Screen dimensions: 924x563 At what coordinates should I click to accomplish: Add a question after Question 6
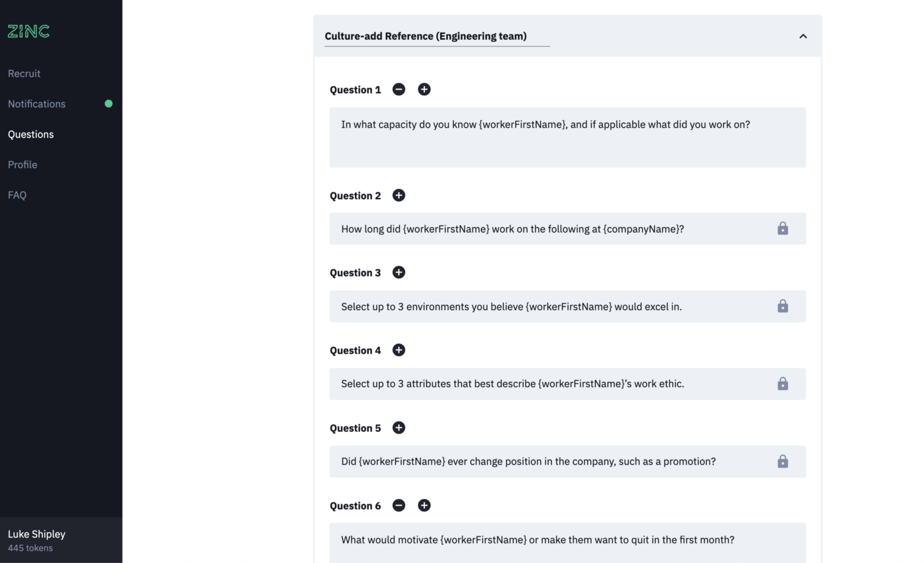click(x=424, y=506)
